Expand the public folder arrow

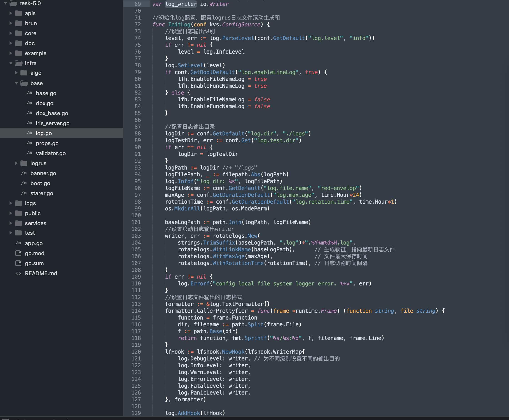pyautogui.click(x=11, y=213)
